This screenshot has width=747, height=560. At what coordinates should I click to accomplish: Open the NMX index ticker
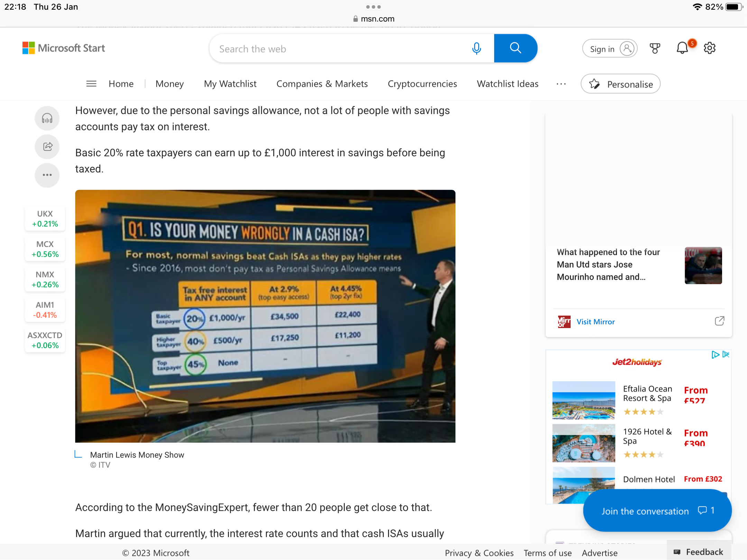(x=45, y=279)
